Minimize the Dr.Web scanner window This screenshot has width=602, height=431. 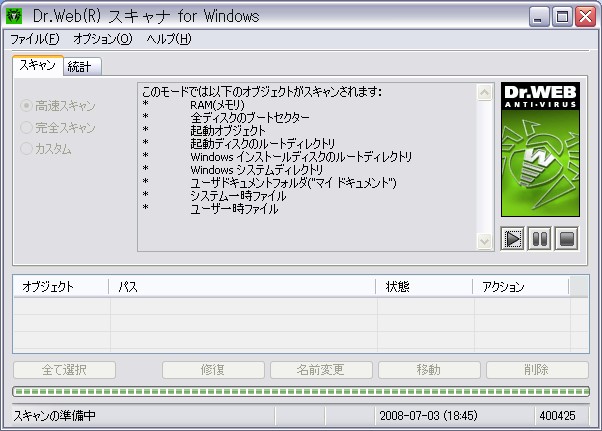pyautogui.click(x=539, y=16)
